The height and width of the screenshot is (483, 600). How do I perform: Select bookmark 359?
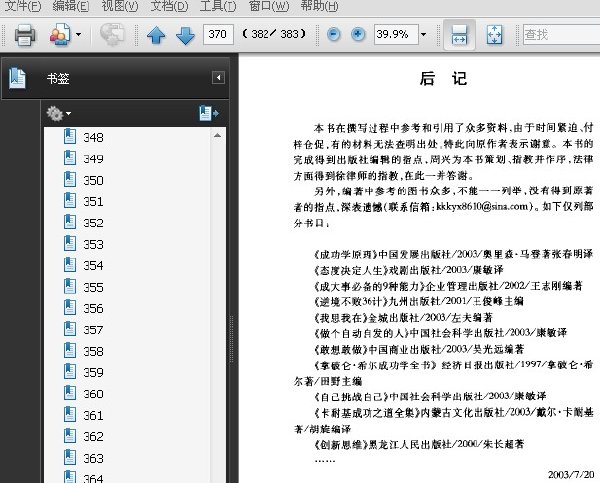93,372
